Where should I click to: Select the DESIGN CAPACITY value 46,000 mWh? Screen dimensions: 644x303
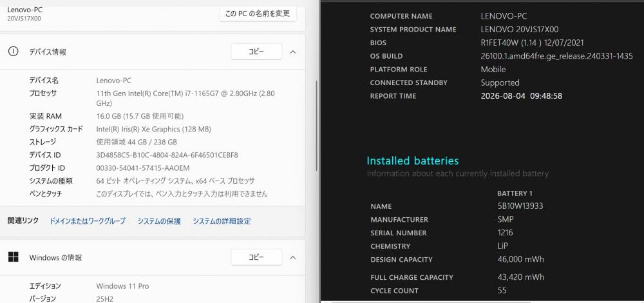(x=520, y=259)
